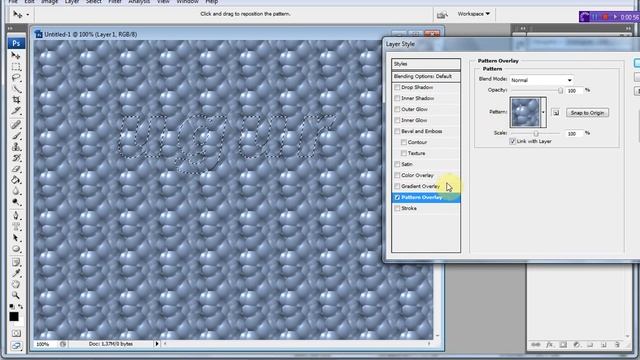Collapse the toolbox double arrow
640x360 pixels.
10,28
